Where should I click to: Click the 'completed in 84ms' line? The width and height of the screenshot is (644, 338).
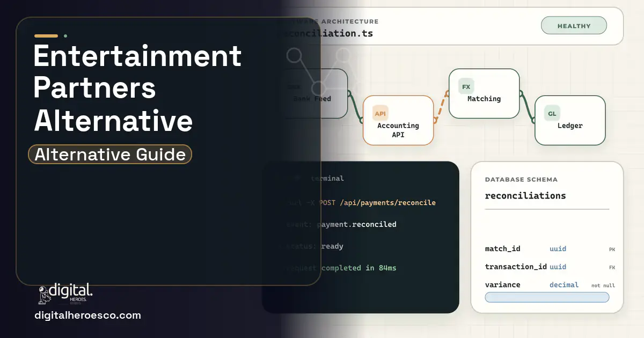(x=358, y=268)
